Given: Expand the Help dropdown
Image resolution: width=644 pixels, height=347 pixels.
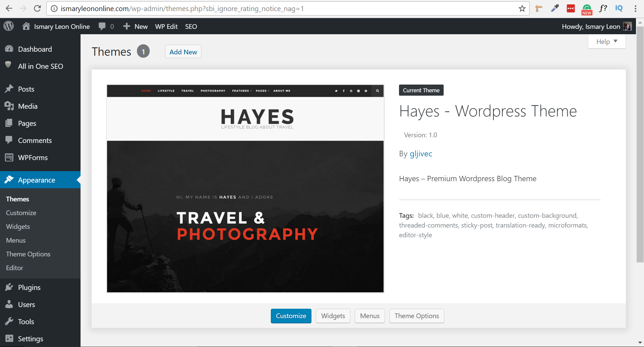Looking at the screenshot, I should click(607, 42).
